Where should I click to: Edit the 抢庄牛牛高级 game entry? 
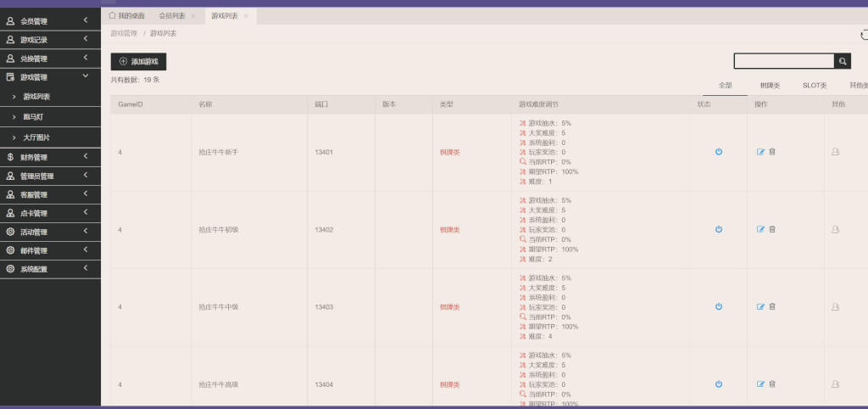point(760,384)
